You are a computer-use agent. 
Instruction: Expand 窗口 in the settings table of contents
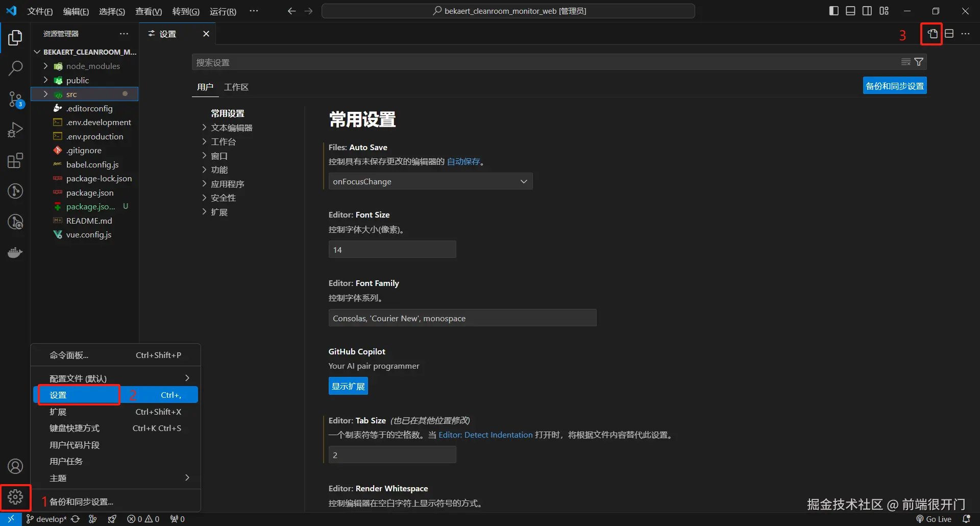click(x=204, y=156)
